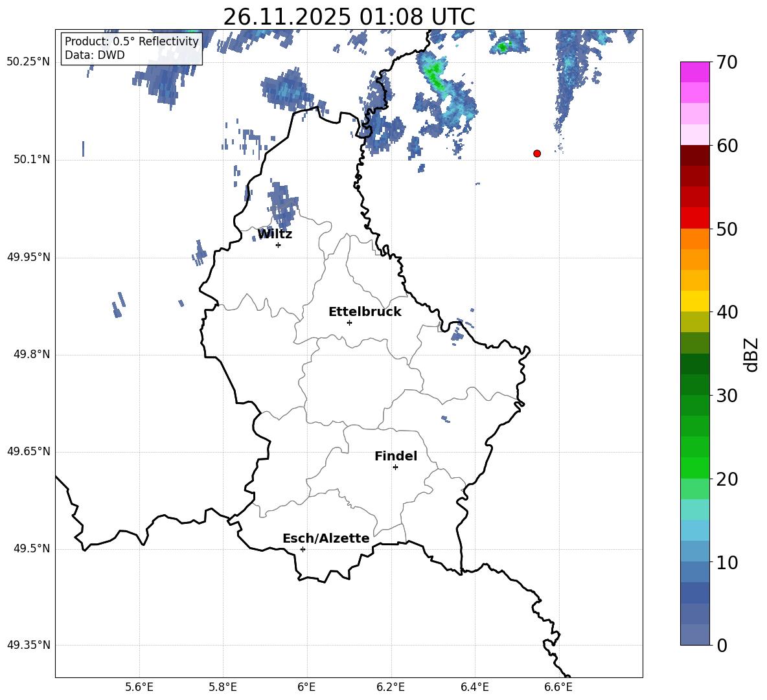This screenshot has width=767, height=700.
Task: Click the dark red band just below 60 dBZ
Action: pos(694,155)
